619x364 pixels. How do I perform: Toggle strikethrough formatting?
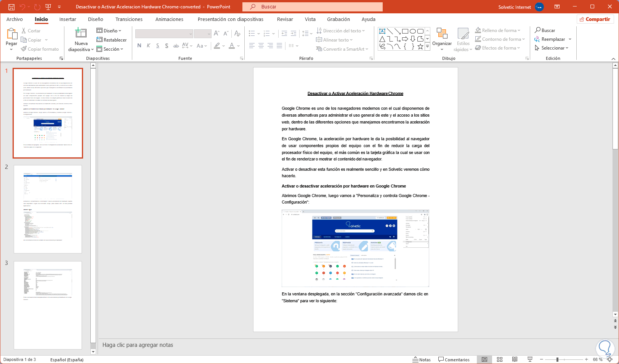click(176, 46)
